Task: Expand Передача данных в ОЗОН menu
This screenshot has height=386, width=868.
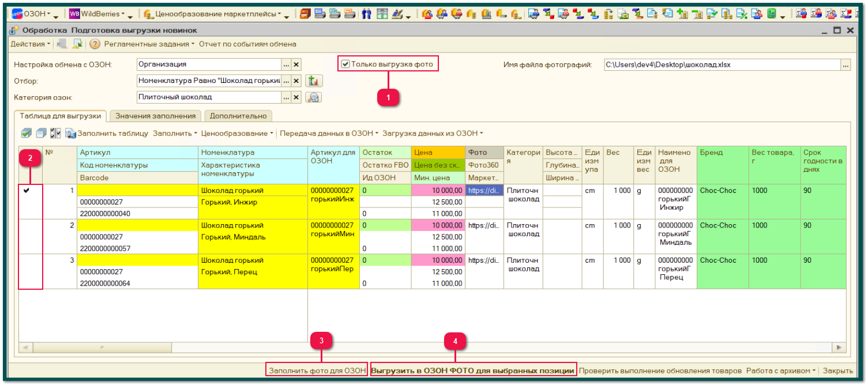Action: (329, 133)
